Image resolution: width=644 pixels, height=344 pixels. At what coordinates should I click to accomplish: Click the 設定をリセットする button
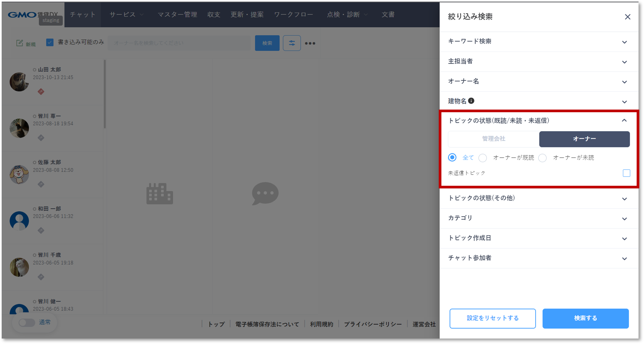[x=492, y=318]
